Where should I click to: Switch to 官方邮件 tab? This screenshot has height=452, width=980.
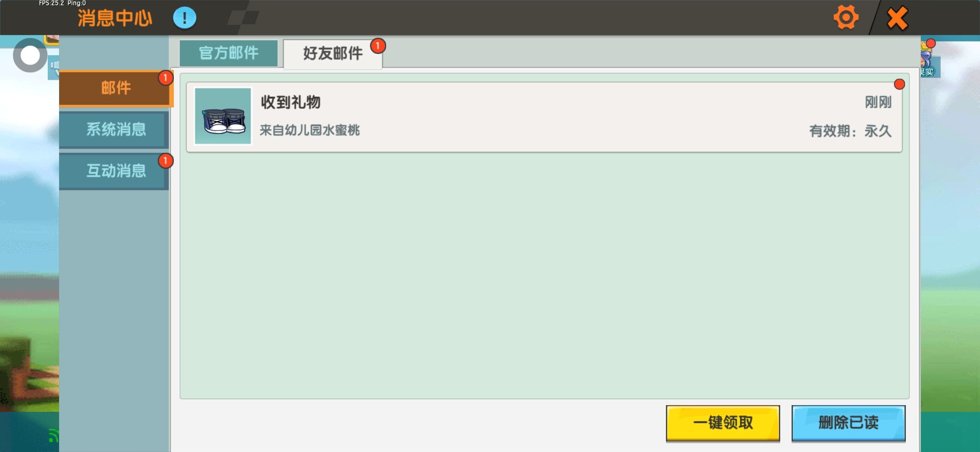(x=229, y=53)
